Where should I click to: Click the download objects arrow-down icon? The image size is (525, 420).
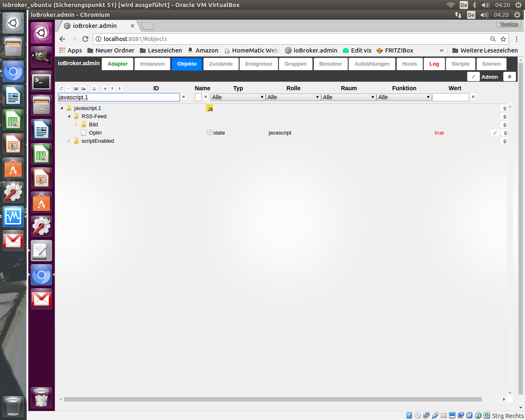tap(119, 88)
